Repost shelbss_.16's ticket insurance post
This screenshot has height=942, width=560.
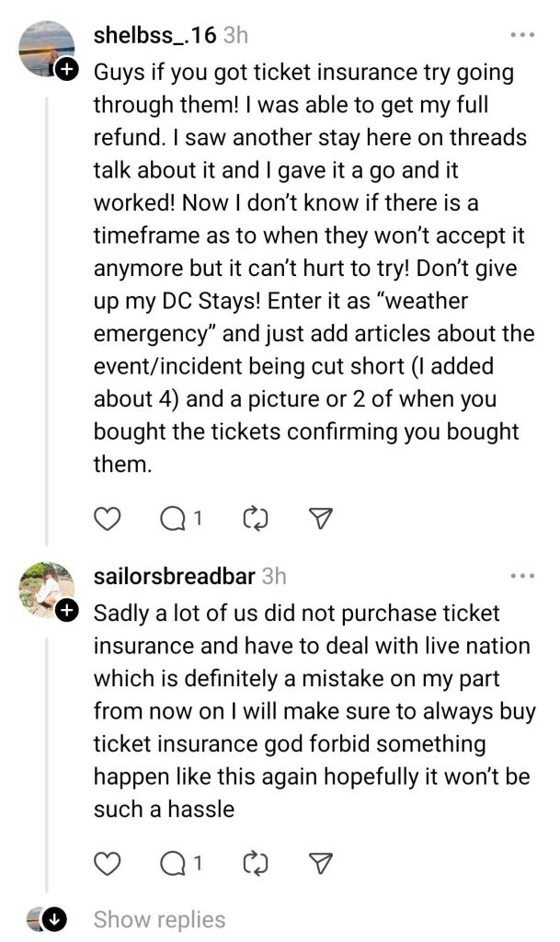click(253, 520)
